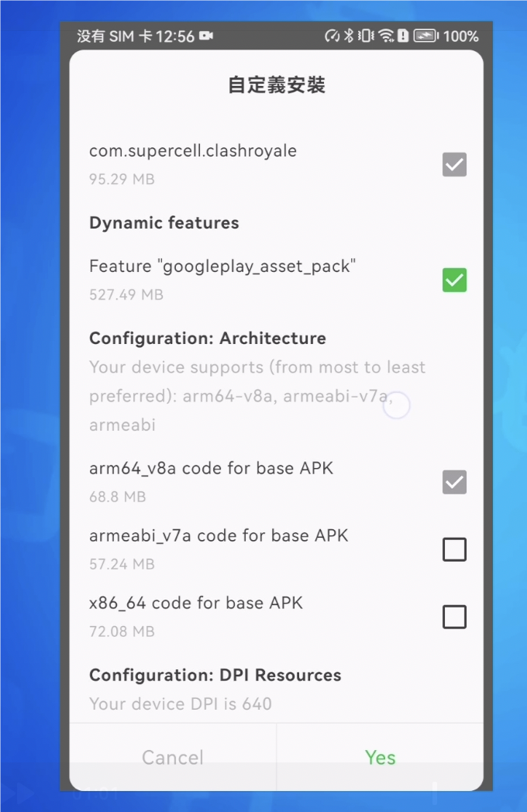This screenshot has height=812, width=527.
Task: Select the Feature "googleplay_asset_pack" row label
Action: pos(222,267)
